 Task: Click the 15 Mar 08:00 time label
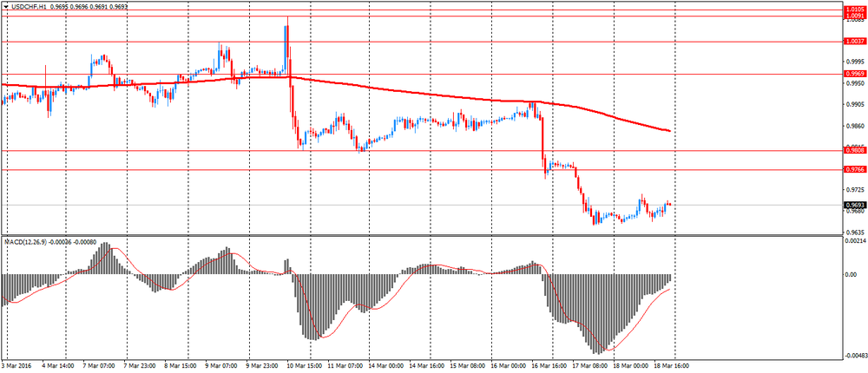pos(466,366)
